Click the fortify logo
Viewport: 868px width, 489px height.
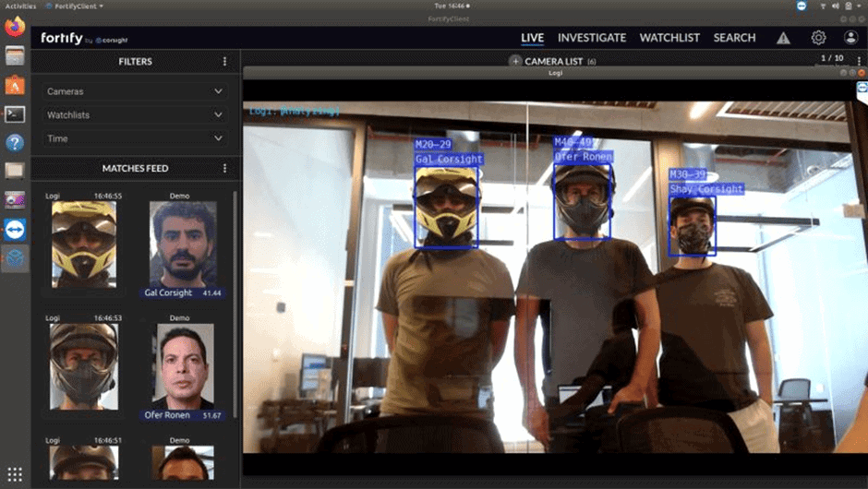tap(62, 38)
